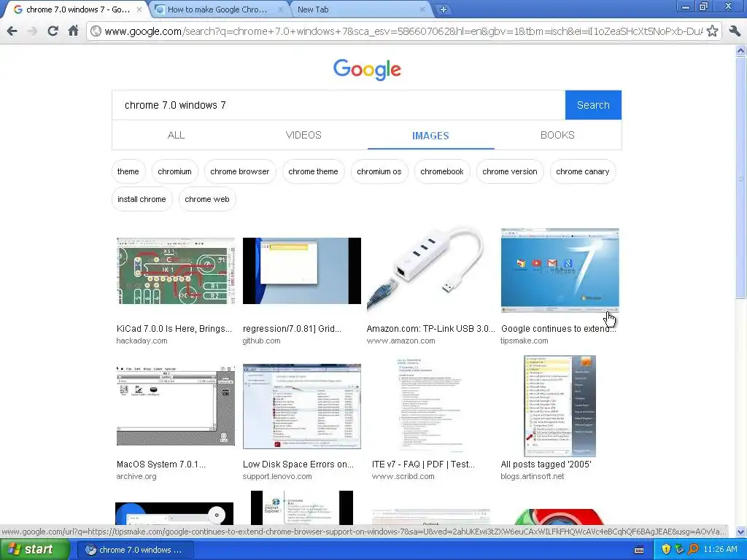This screenshot has height=560, width=747.
Task: Switch to the 'How to make Google Chro...' tab
Action: [x=217, y=9]
